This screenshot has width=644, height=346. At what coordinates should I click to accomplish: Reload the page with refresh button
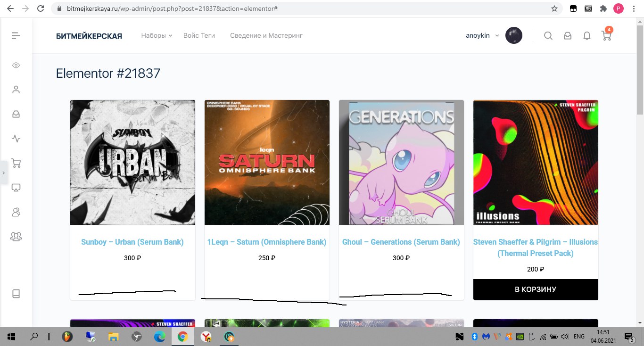[x=41, y=8]
